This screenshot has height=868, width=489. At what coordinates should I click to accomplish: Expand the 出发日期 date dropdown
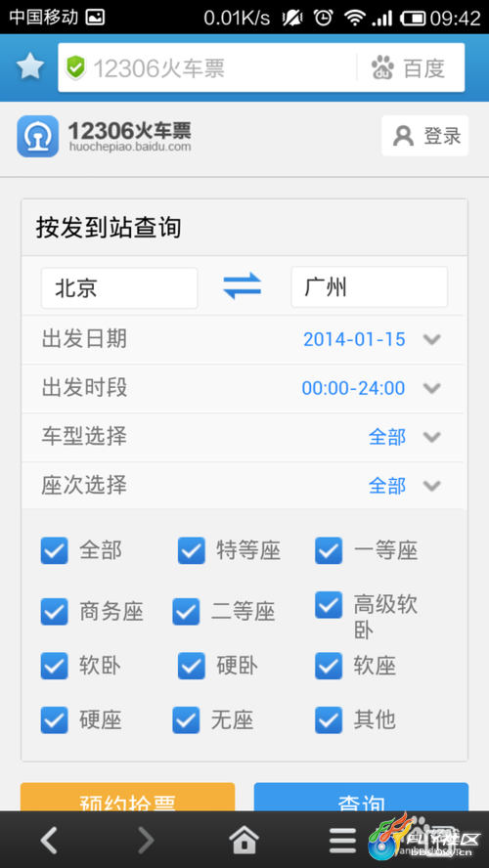[x=243, y=339]
